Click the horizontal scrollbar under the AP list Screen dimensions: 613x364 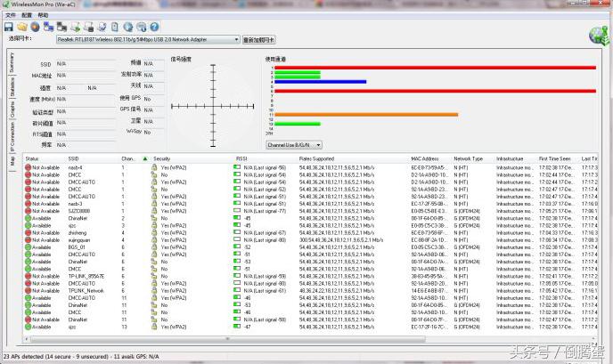[228, 339]
